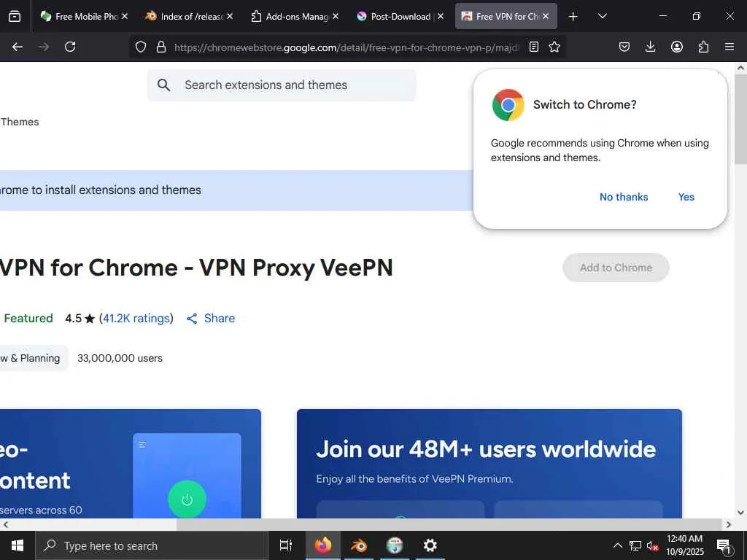Open the Themes navigation link
This screenshot has width=747, height=560.
(20, 122)
